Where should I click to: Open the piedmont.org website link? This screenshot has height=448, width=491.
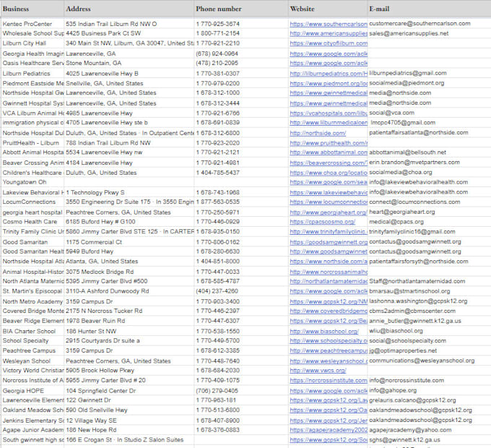pos(328,83)
